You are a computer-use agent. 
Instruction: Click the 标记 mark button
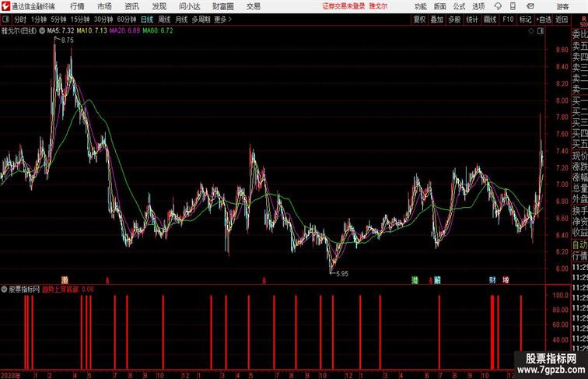(x=525, y=19)
